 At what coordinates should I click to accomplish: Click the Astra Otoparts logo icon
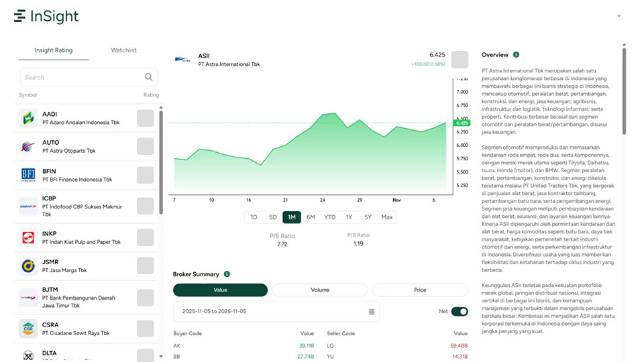pos(28,147)
